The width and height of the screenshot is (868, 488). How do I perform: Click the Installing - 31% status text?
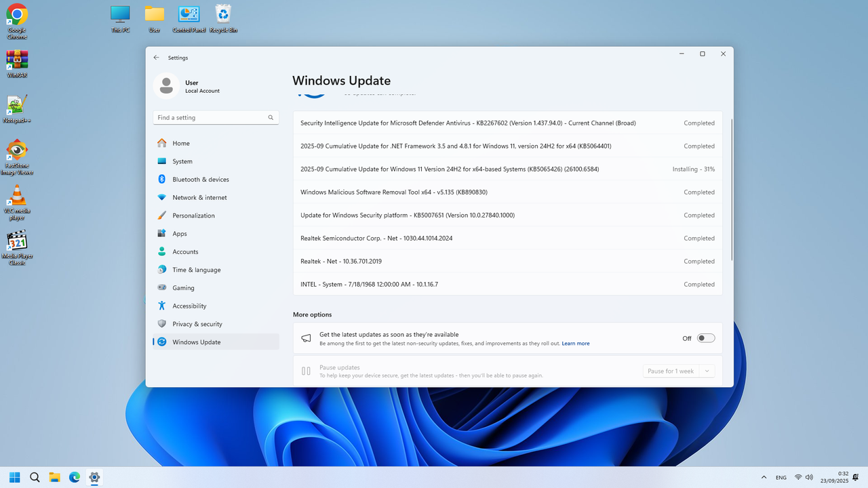694,169
